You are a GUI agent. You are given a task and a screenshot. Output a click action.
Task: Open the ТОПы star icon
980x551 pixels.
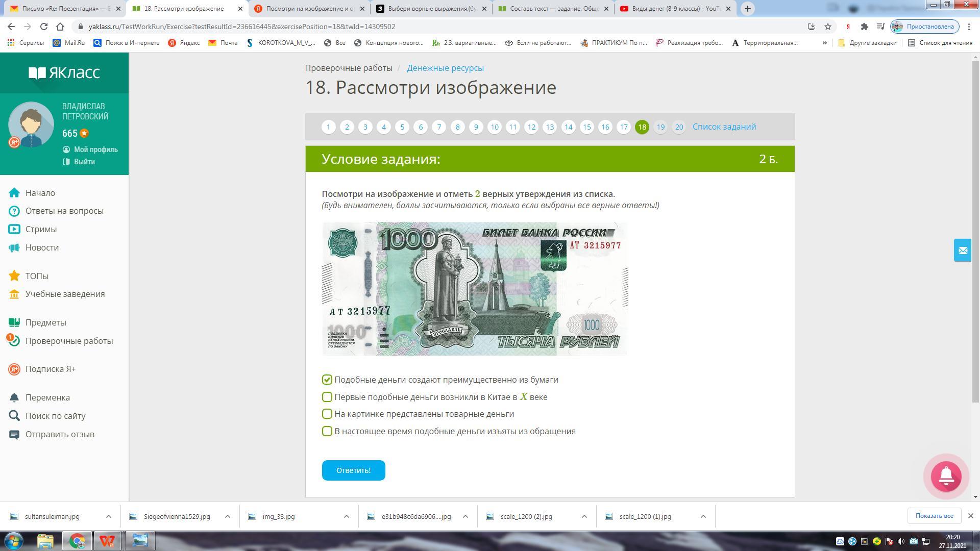coord(14,276)
